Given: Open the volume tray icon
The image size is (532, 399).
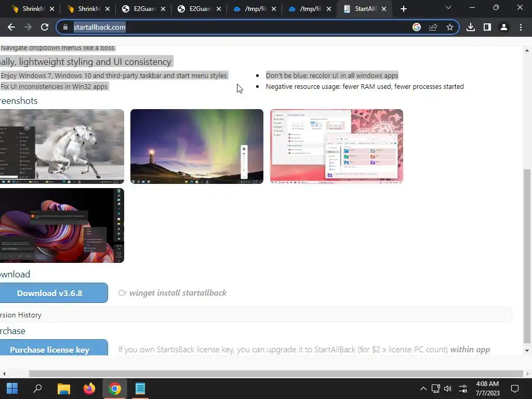Looking at the screenshot, I should pyautogui.click(x=448, y=389).
